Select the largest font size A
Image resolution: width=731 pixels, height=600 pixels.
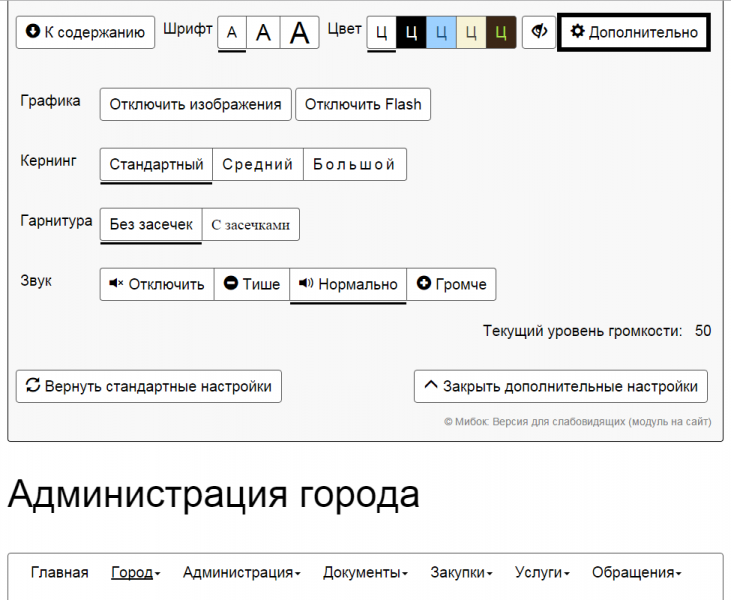point(299,32)
